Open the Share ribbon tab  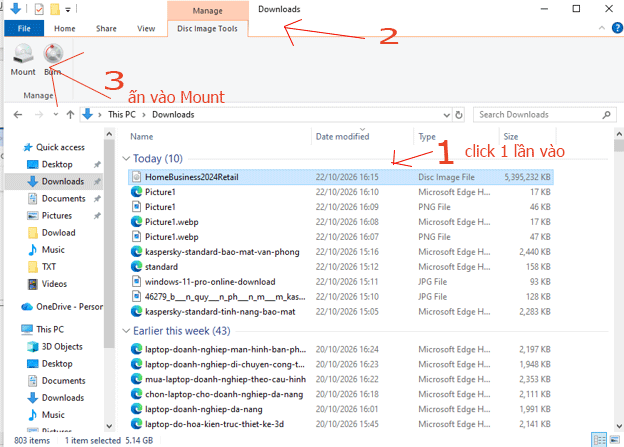(x=106, y=28)
